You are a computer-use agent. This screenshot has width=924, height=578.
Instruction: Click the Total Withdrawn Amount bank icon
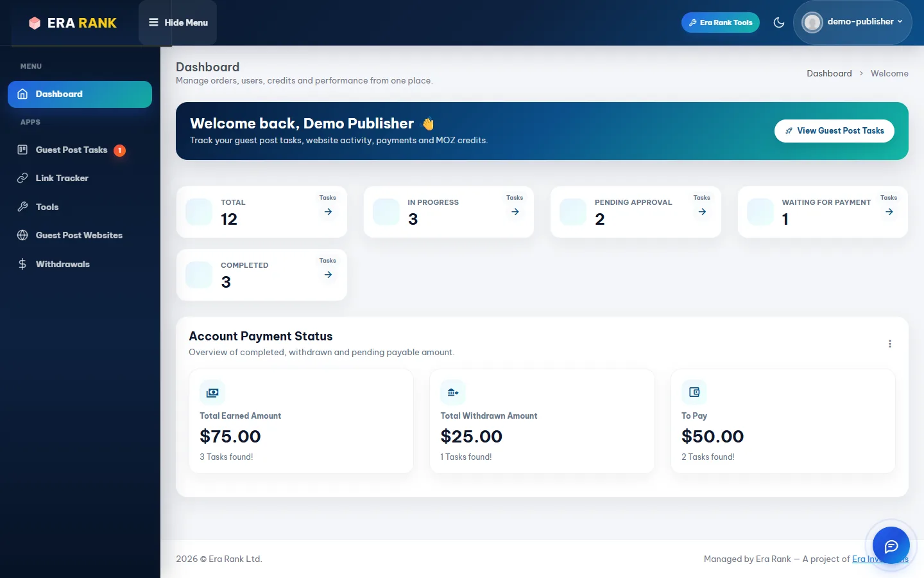[x=453, y=392]
